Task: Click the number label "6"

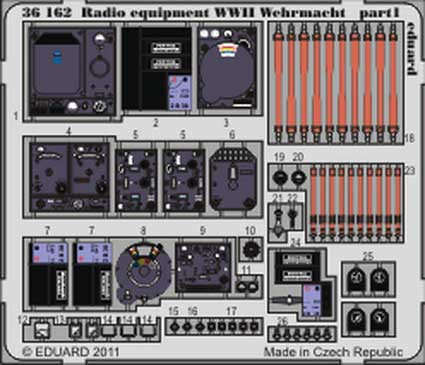Action: tap(232, 135)
